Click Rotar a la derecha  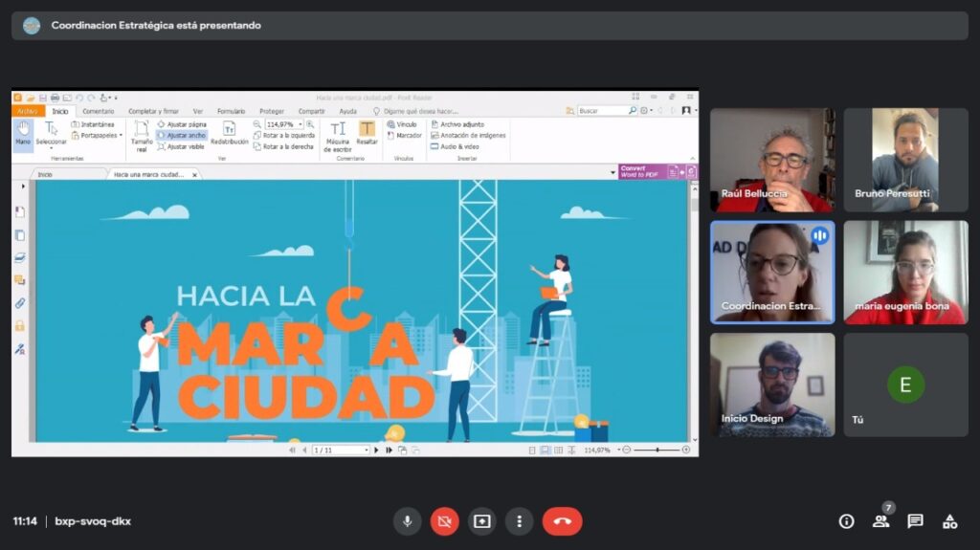pos(283,146)
